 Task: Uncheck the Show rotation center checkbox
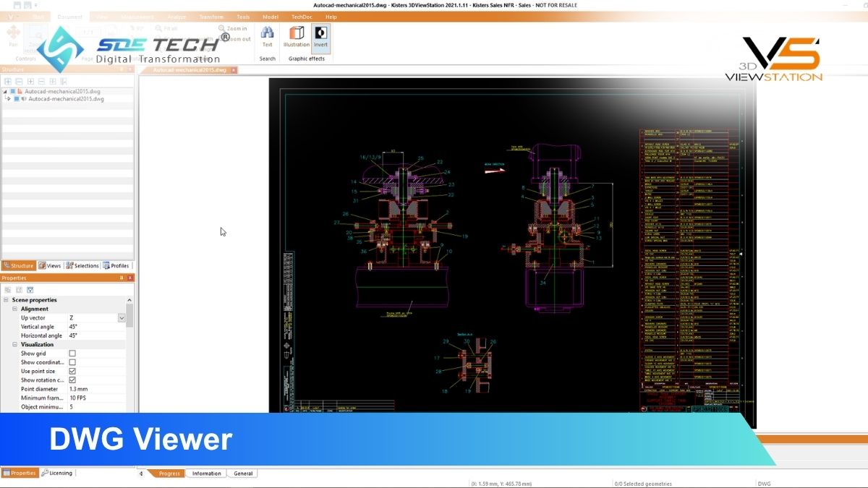(72, 380)
